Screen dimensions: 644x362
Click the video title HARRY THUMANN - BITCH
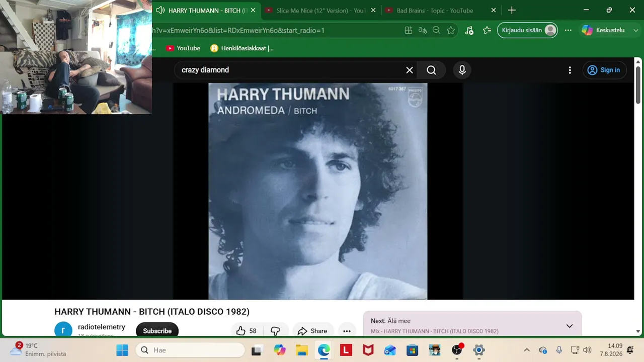coord(152,312)
